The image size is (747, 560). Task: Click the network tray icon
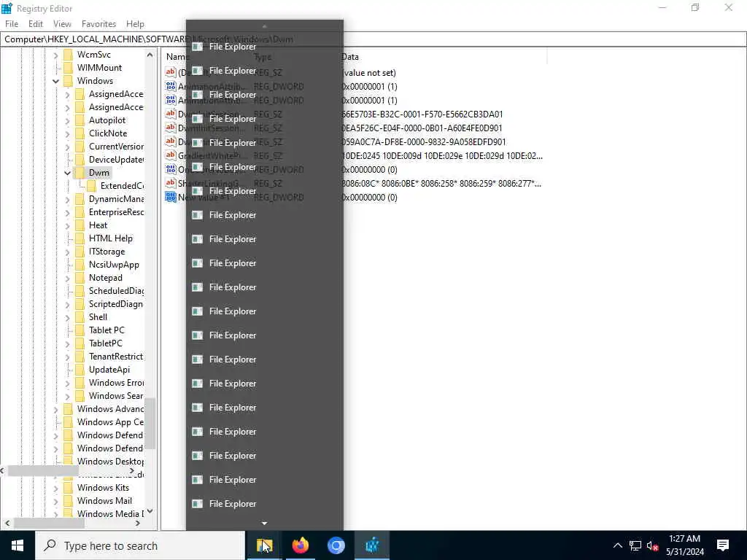(635, 545)
